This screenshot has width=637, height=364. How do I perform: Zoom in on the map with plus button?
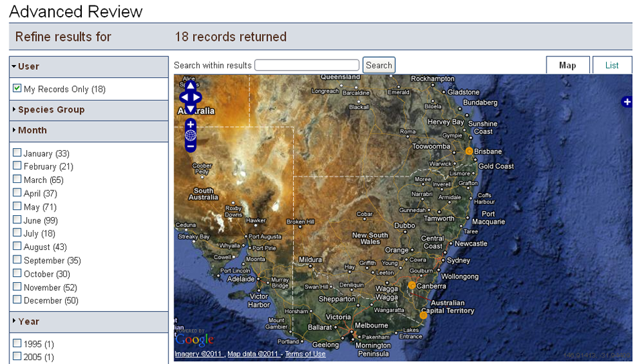190,124
